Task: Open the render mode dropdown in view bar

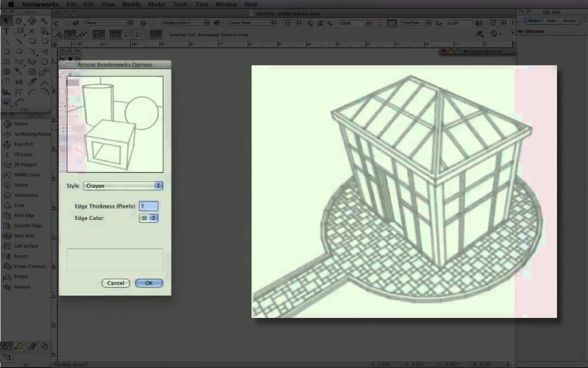Action: [x=498, y=23]
